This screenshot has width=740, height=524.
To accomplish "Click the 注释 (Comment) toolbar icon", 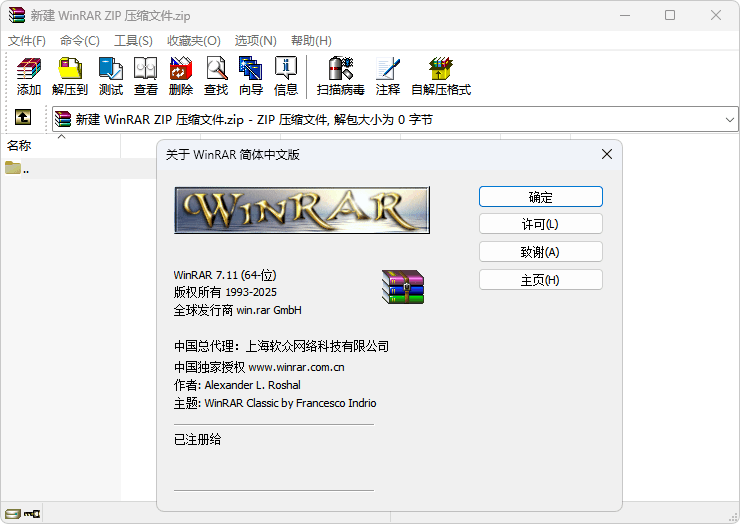I will tap(388, 76).
